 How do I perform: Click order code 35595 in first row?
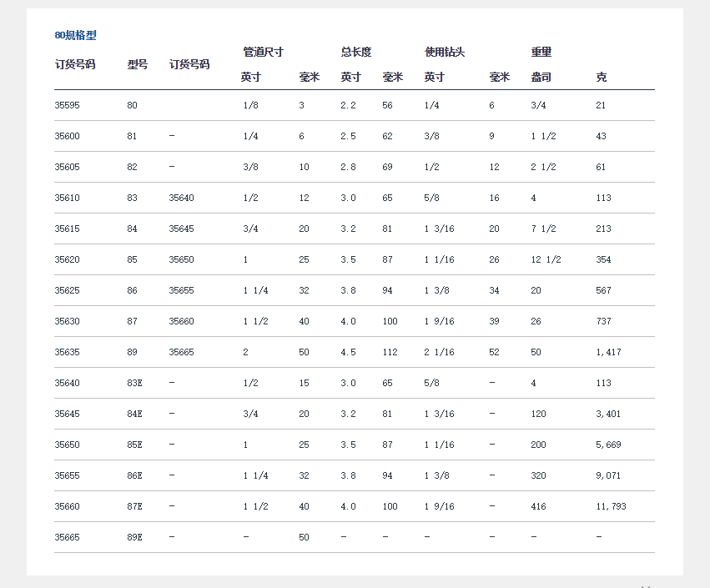pyautogui.click(x=68, y=105)
